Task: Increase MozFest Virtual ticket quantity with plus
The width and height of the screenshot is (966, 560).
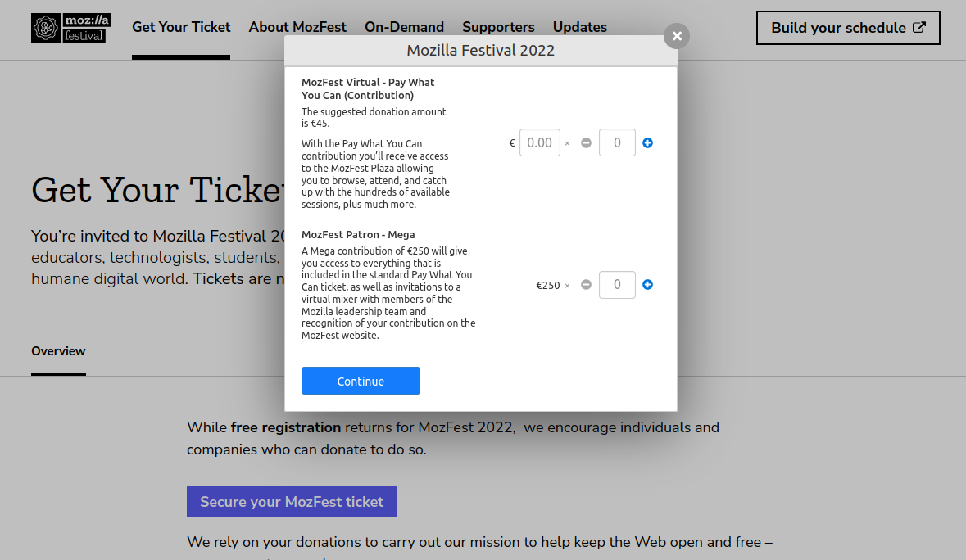Action: [647, 142]
